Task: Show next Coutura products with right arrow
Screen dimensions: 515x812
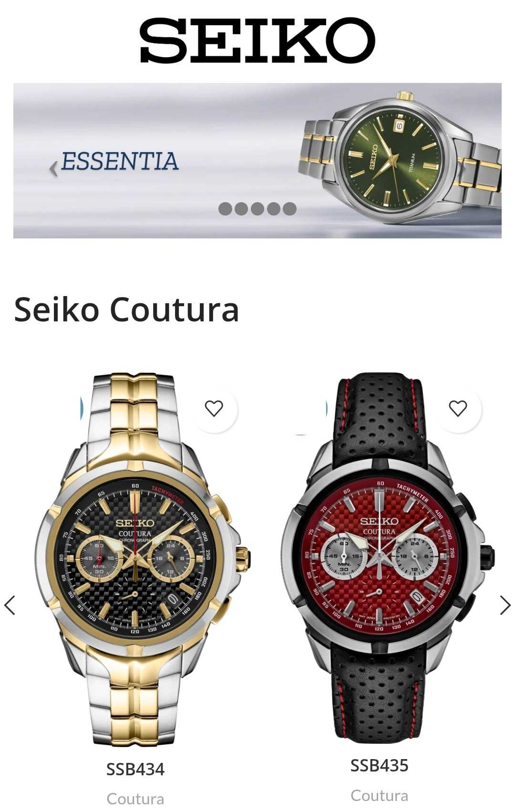Action: pyautogui.click(x=505, y=606)
